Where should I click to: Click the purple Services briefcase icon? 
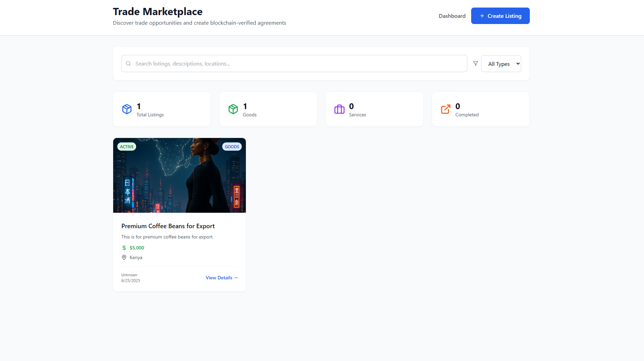click(x=339, y=109)
